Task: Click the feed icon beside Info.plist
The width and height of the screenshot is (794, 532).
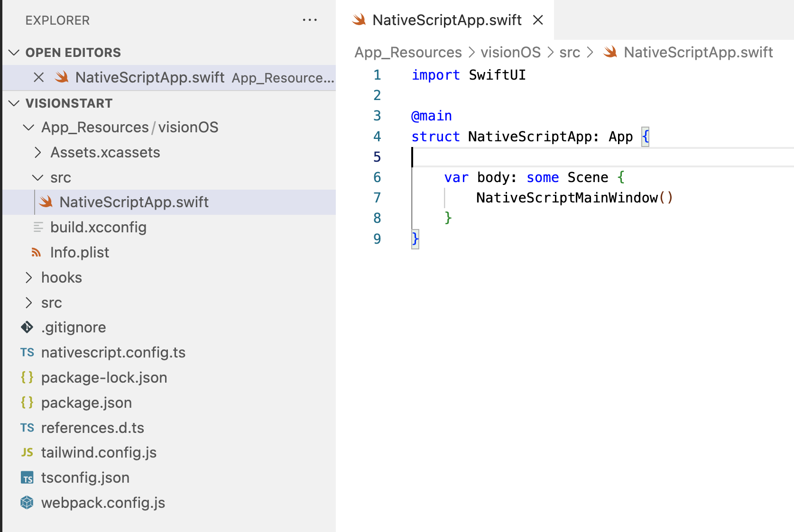Action: 37,252
